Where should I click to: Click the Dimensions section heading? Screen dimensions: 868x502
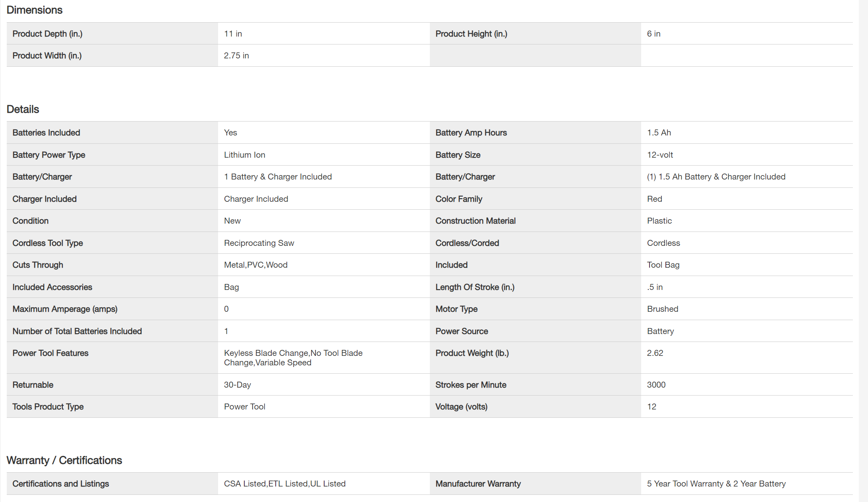(x=35, y=10)
